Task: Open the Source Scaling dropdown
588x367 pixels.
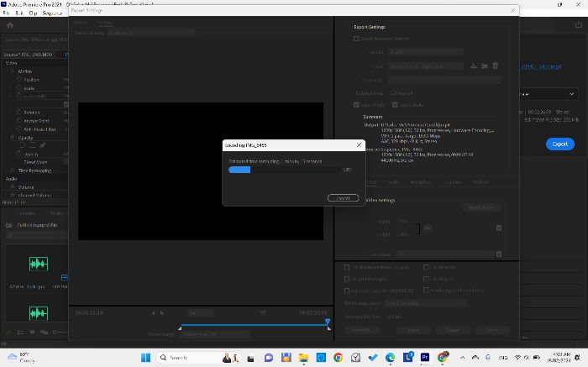Action: [x=151, y=33]
